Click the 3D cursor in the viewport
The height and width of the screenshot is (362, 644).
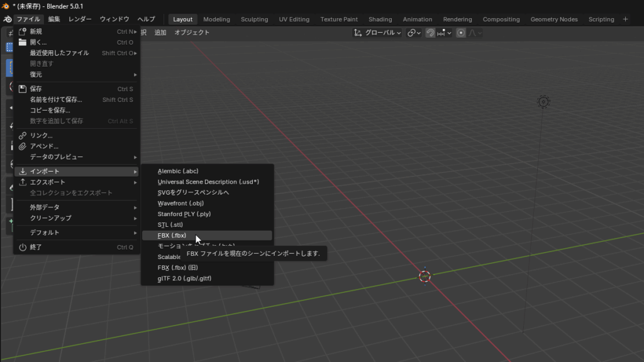pyautogui.click(x=425, y=277)
